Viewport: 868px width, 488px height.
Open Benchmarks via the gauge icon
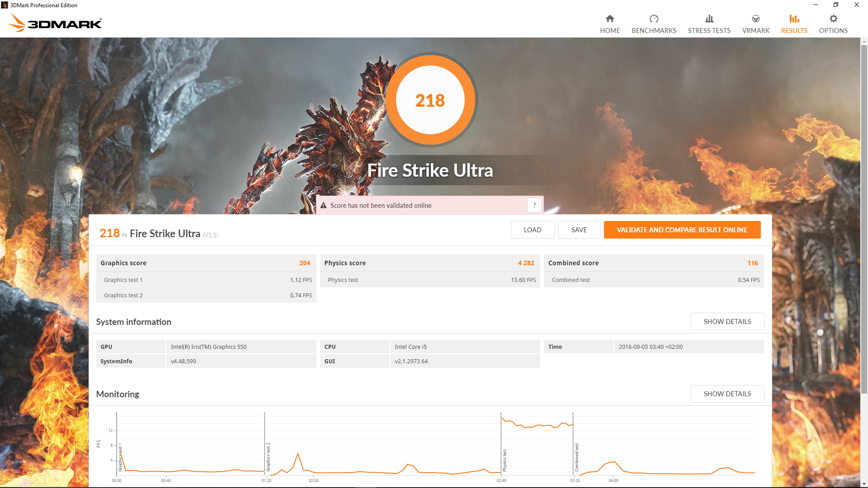[654, 19]
